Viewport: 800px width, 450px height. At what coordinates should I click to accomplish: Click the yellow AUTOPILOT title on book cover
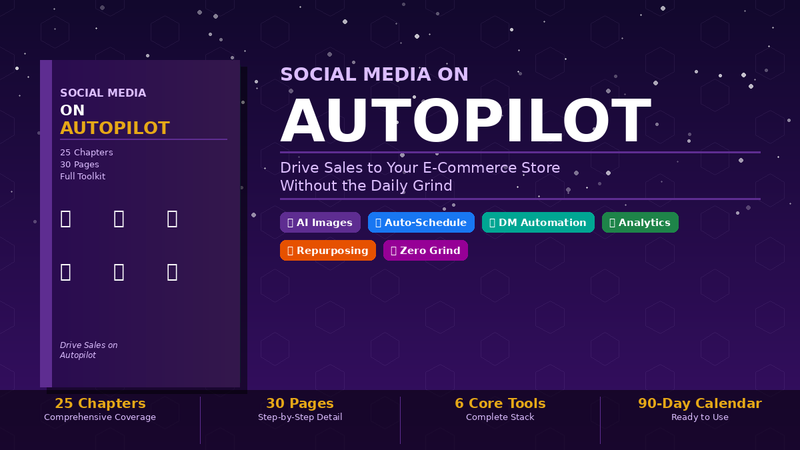tap(115, 128)
